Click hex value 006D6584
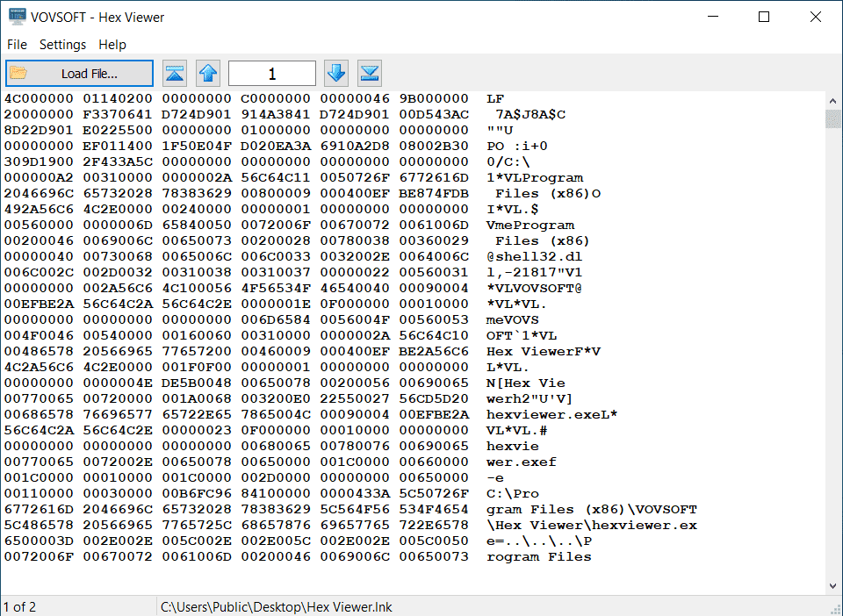This screenshot has height=616, width=843. pyautogui.click(x=276, y=319)
